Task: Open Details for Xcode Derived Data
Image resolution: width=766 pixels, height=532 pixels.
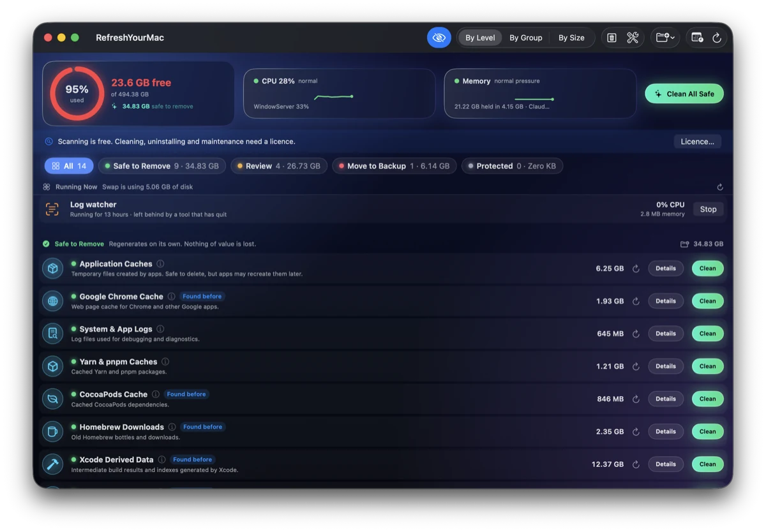Action: click(666, 464)
